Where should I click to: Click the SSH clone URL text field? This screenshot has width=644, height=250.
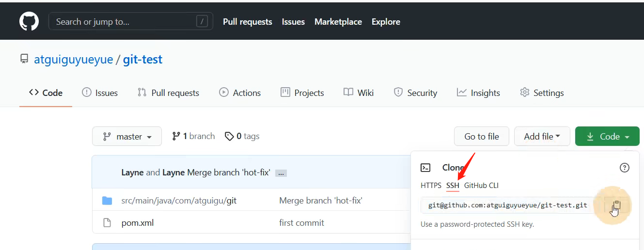point(507,205)
